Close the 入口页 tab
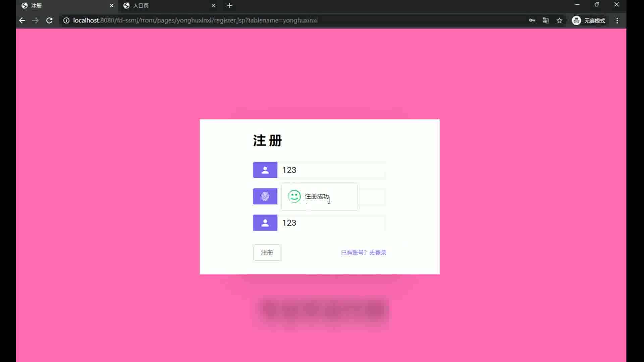 (x=213, y=6)
